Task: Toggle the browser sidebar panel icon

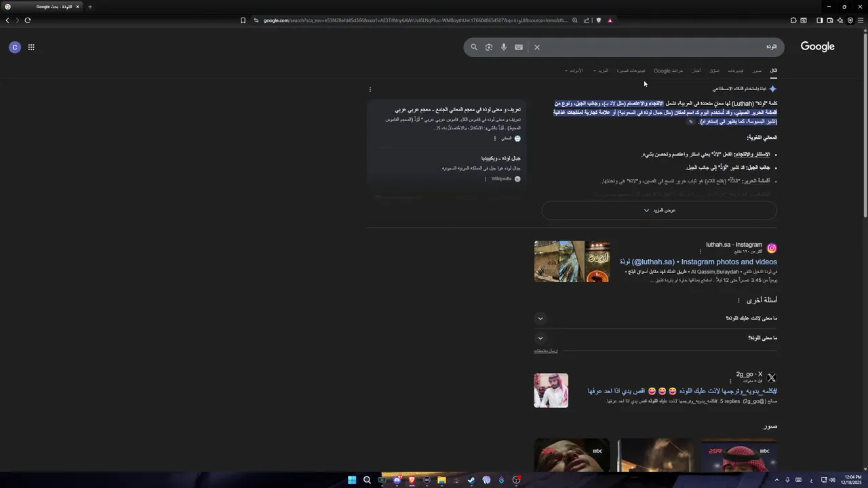Action: pyautogui.click(x=819, y=20)
